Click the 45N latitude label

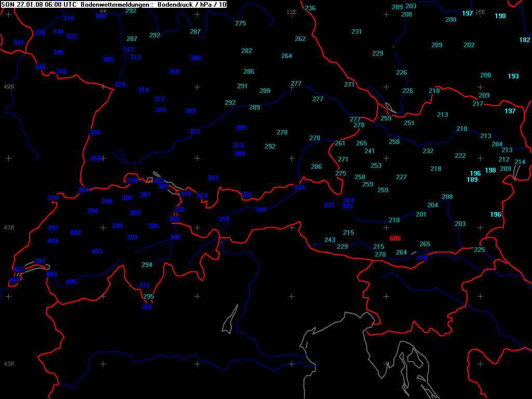[9, 364]
